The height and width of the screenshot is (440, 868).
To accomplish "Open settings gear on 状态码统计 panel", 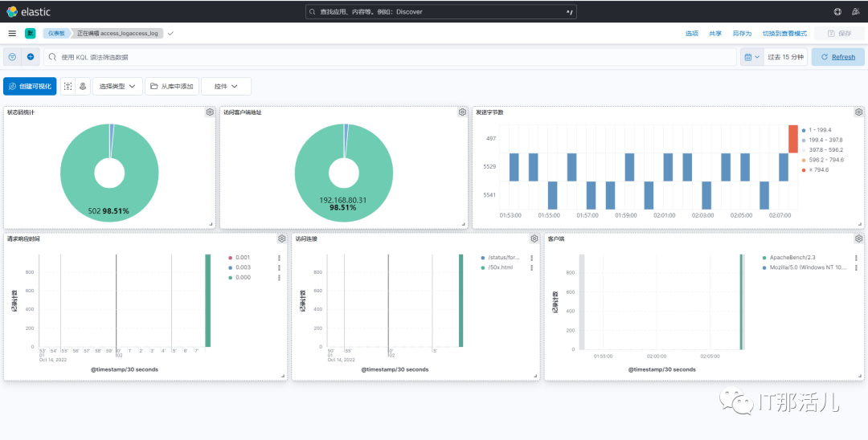I will [210, 112].
